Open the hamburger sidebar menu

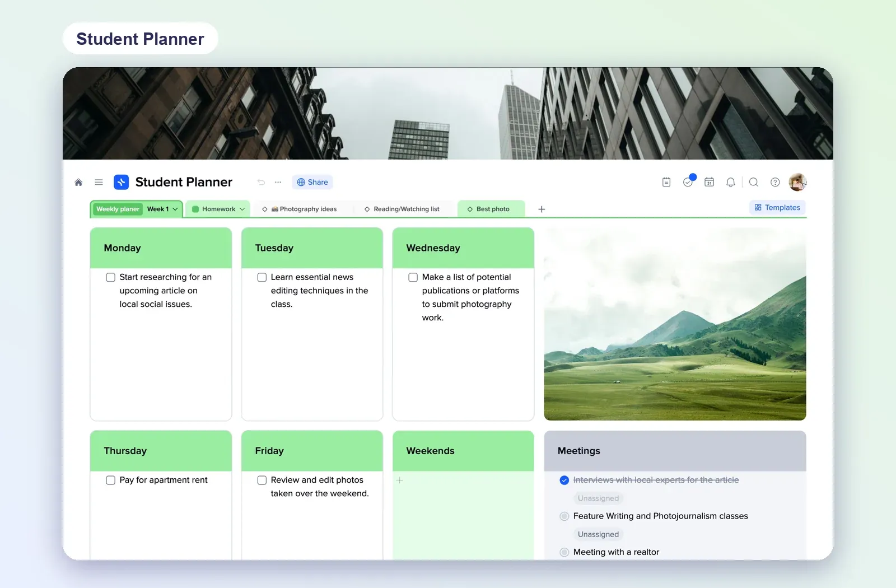click(99, 182)
